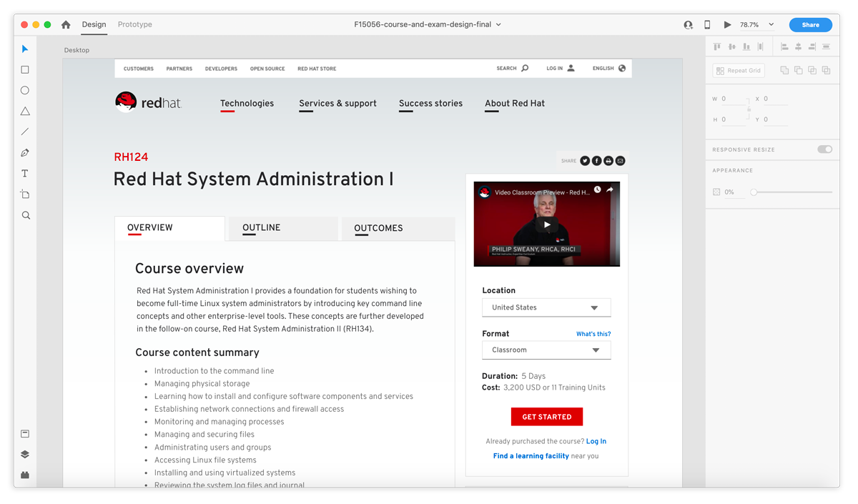Screen dimensions: 858x504
Task: Select the Zoom magnifier tool
Action: pyautogui.click(x=26, y=214)
